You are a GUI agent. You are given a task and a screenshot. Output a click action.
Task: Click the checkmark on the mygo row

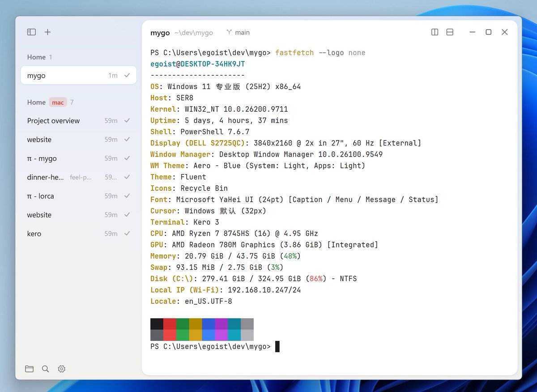tap(127, 75)
